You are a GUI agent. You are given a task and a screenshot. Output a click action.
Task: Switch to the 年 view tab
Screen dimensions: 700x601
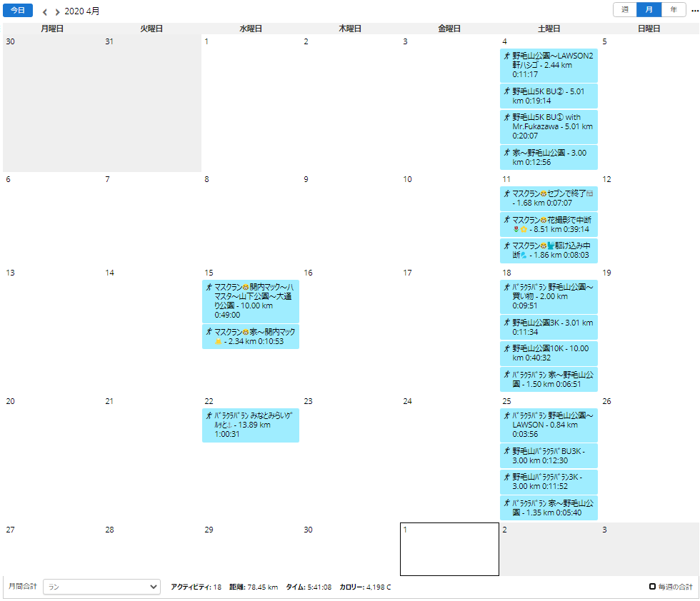pos(674,10)
